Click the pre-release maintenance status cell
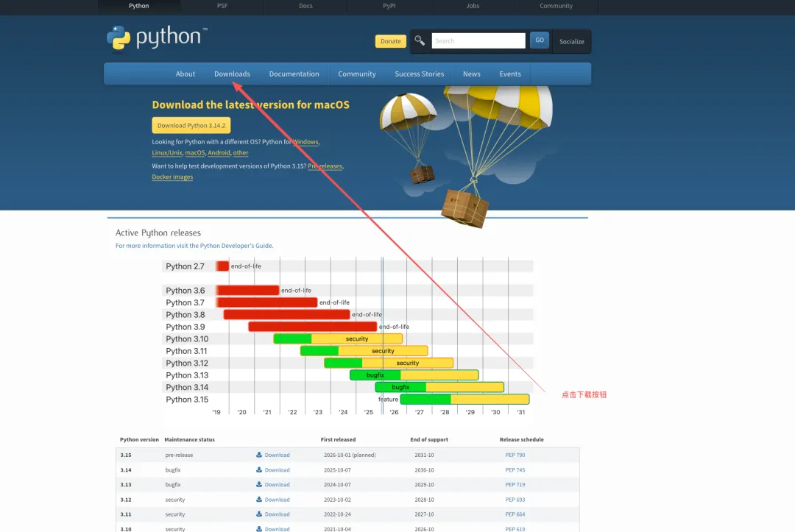This screenshot has width=795, height=532. (179, 455)
